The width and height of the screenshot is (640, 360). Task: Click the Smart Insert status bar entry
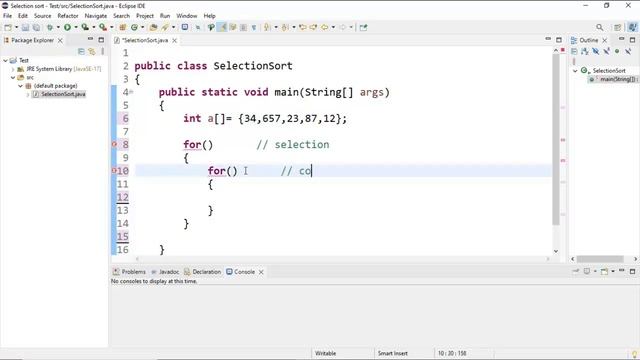point(393,353)
